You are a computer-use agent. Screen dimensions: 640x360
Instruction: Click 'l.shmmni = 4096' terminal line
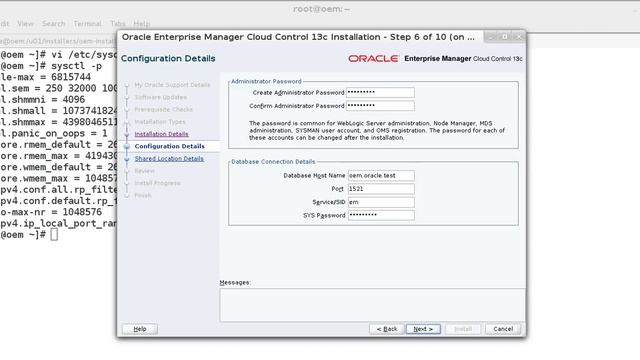click(42, 100)
